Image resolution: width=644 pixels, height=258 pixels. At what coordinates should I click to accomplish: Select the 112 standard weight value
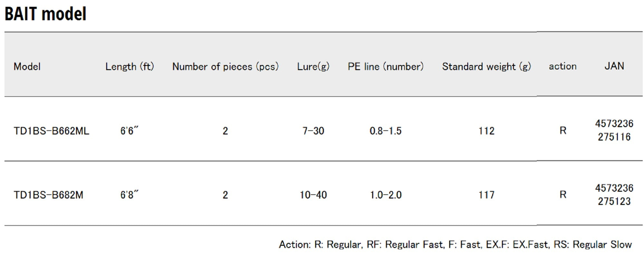(486, 131)
